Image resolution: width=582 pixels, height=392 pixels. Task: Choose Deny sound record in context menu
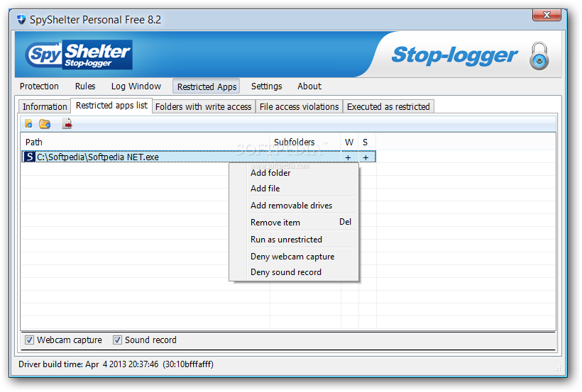[294, 272]
